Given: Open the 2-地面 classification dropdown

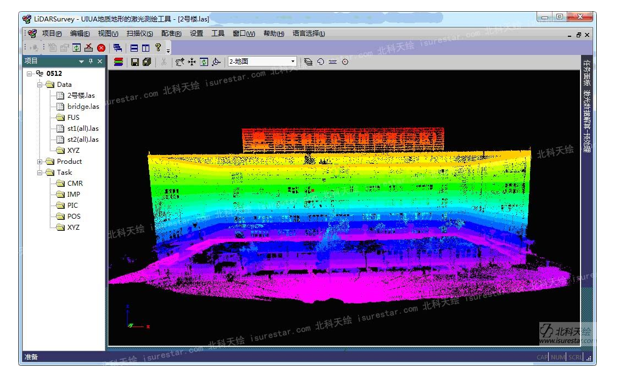Looking at the screenshot, I should click(262, 61).
